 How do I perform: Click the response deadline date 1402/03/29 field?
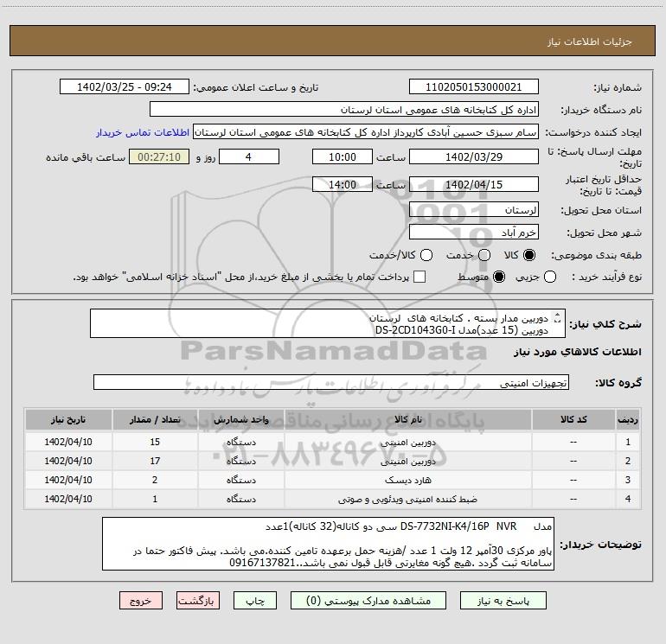[474, 156]
